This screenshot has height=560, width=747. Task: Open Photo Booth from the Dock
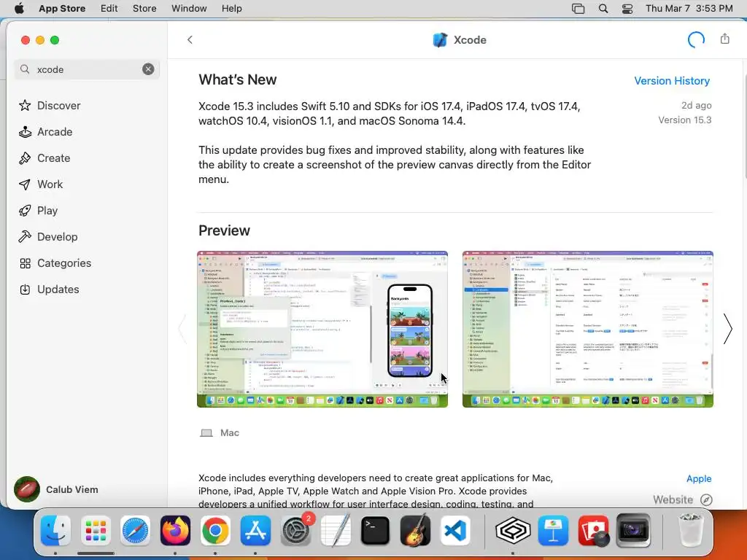[x=593, y=531]
